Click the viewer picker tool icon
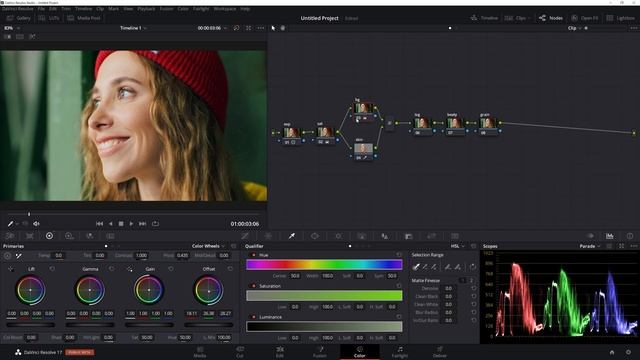640x360 pixels. tap(11, 224)
